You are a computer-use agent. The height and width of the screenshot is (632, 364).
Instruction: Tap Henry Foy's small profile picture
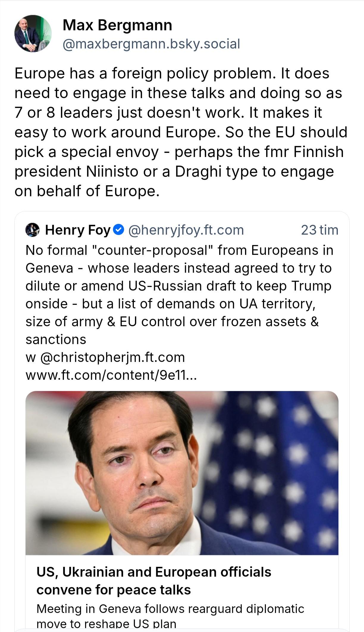(x=32, y=230)
